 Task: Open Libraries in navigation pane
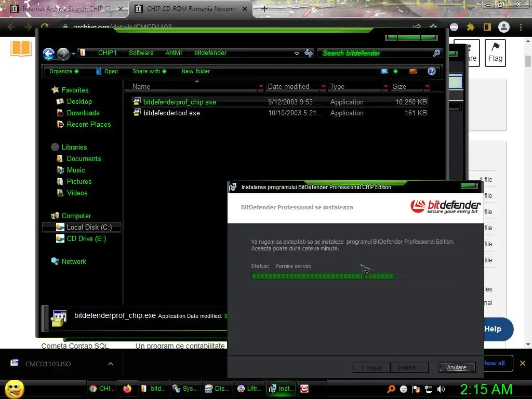[x=74, y=147]
